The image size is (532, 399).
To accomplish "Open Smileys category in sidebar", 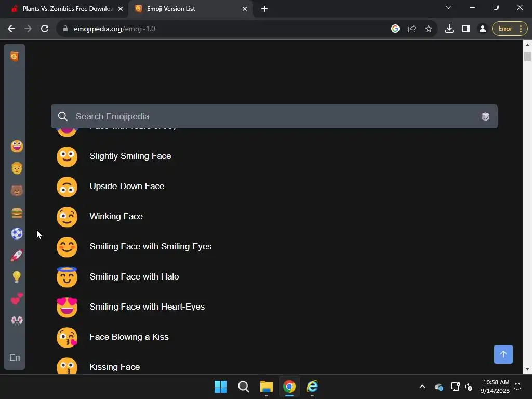I will (17, 146).
